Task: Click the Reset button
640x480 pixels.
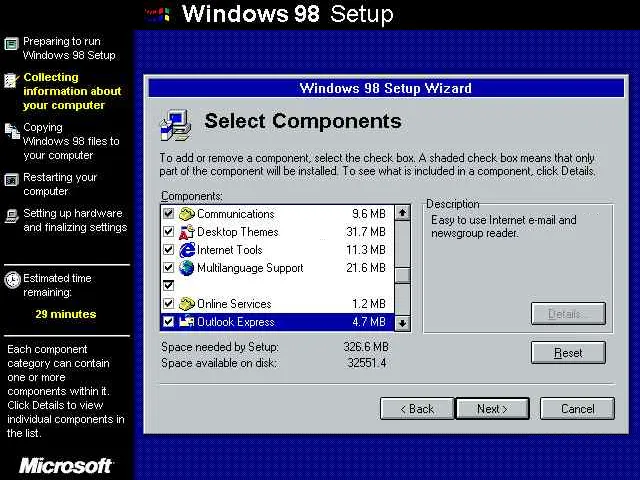Action: click(568, 353)
